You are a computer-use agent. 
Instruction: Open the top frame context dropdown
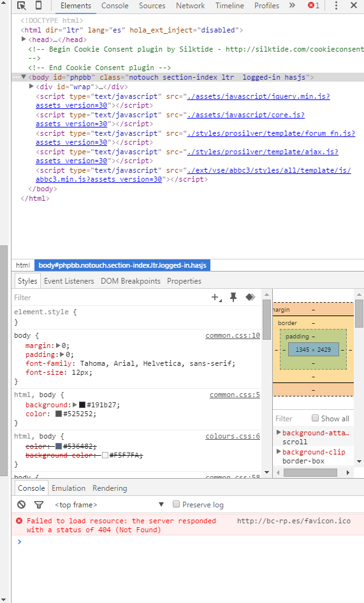[x=110, y=505]
